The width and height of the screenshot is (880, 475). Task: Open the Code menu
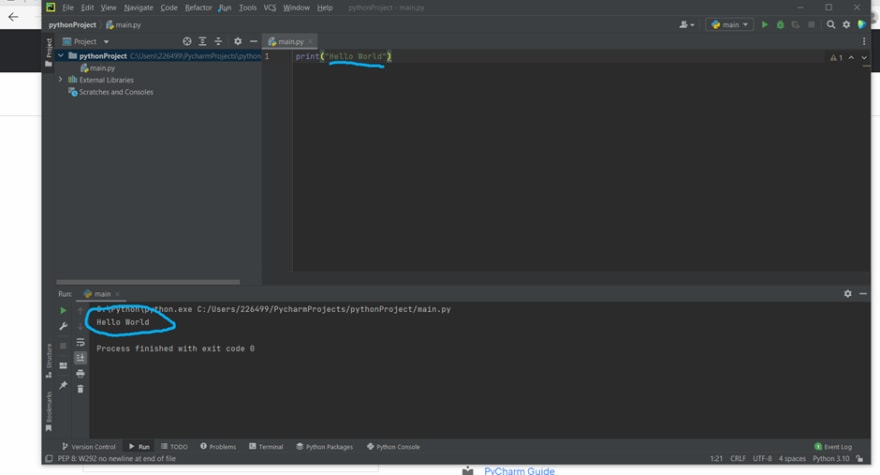168,7
